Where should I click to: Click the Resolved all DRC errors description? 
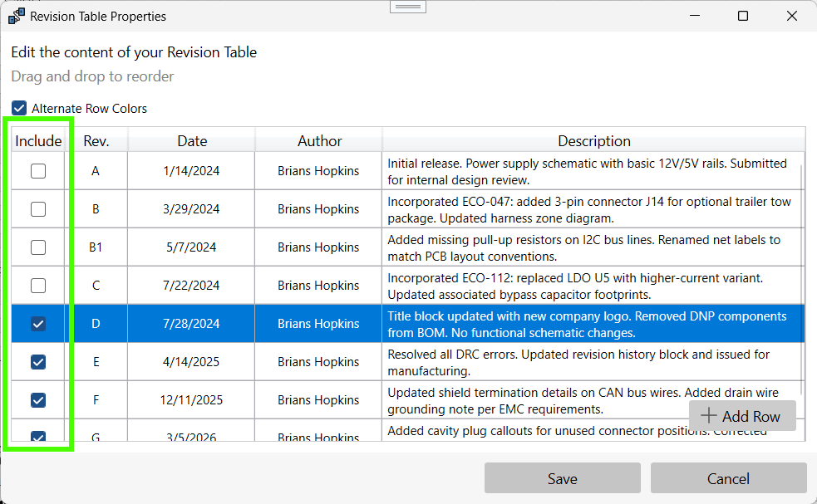point(592,362)
